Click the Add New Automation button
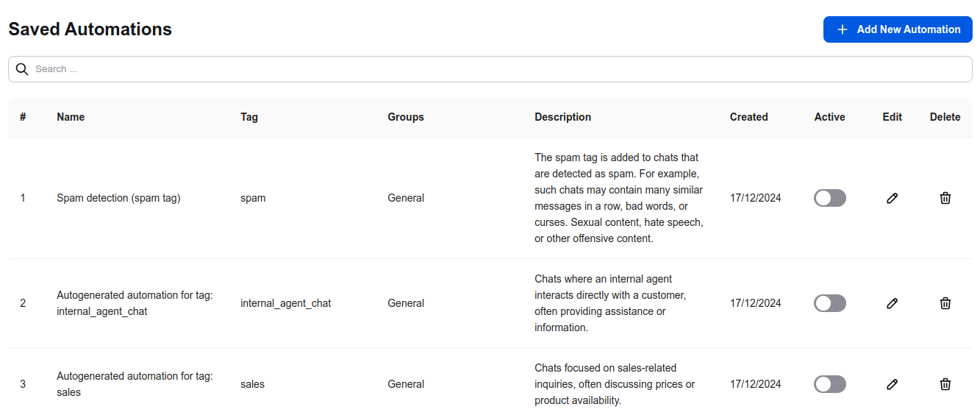Image resolution: width=980 pixels, height=418 pixels. 898,29
